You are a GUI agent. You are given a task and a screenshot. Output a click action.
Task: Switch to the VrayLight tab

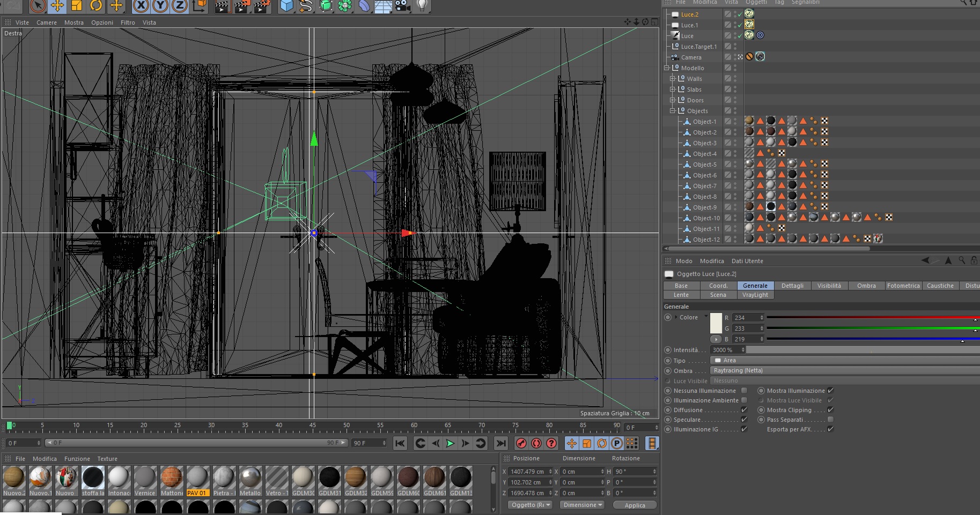coord(755,295)
